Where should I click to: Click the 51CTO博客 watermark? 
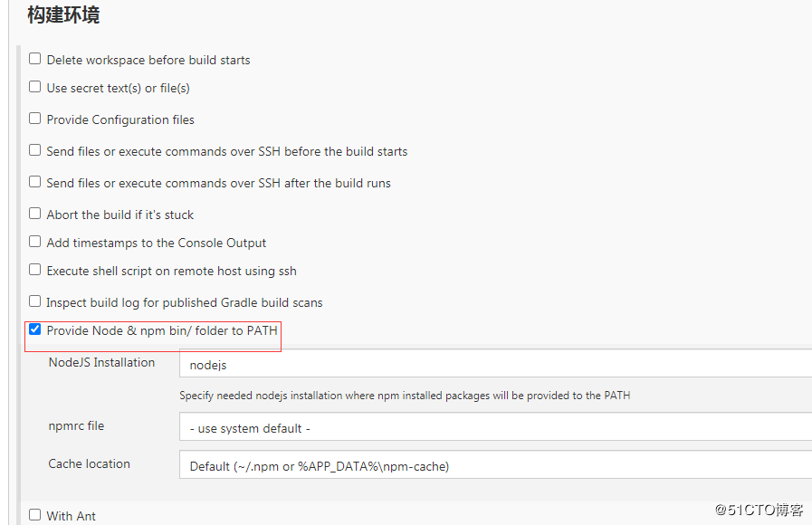pyautogui.click(x=759, y=510)
